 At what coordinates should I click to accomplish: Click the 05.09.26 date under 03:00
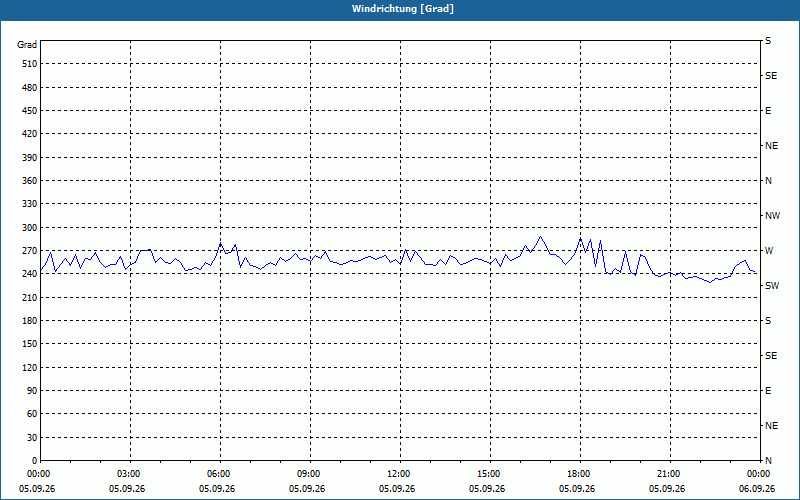[x=127, y=489]
